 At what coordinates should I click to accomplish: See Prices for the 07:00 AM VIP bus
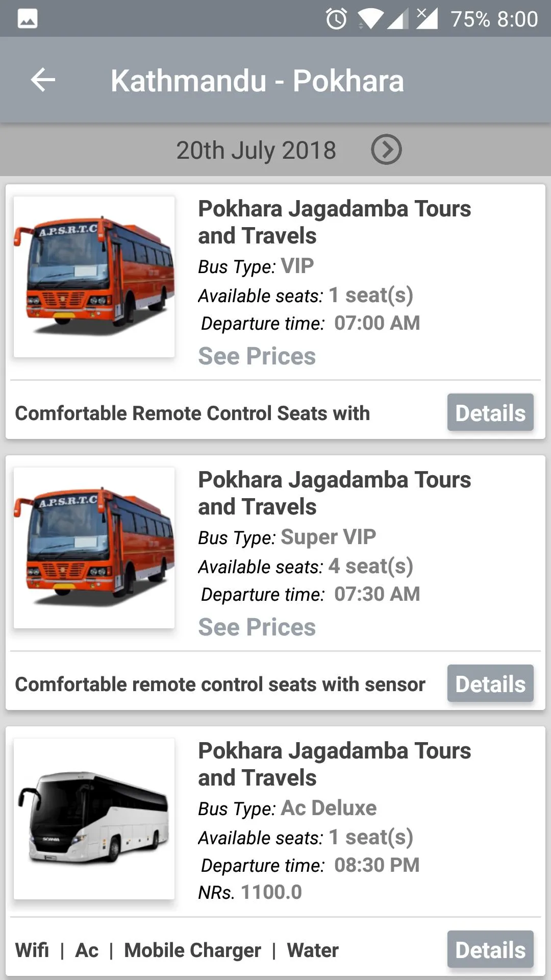point(257,356)
